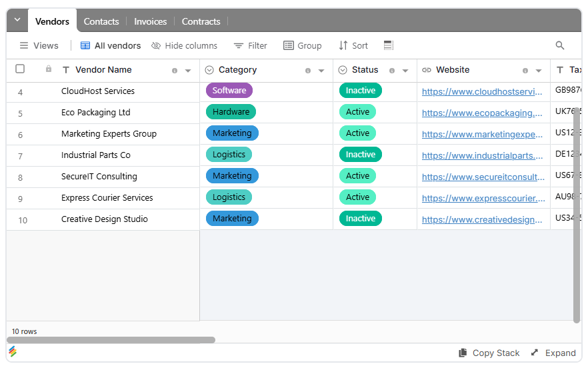Click the Sort button label
The height and width of the screenshot is (370, 588).
360,45
